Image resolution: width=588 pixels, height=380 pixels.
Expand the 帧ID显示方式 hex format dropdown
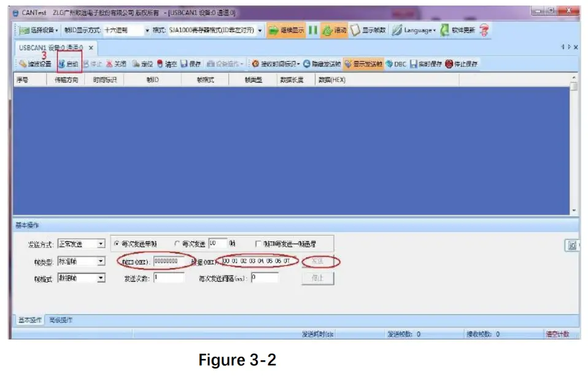(x=147, y=30)
